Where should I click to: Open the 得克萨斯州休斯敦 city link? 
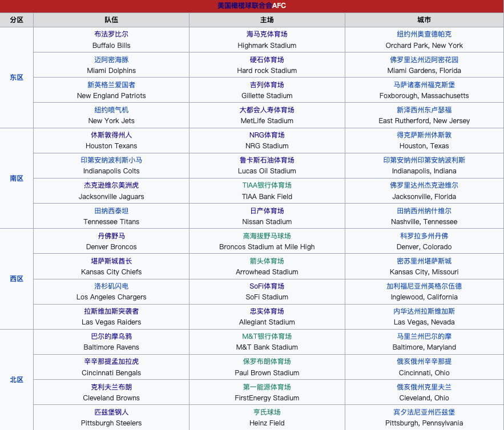click(424, 135)
